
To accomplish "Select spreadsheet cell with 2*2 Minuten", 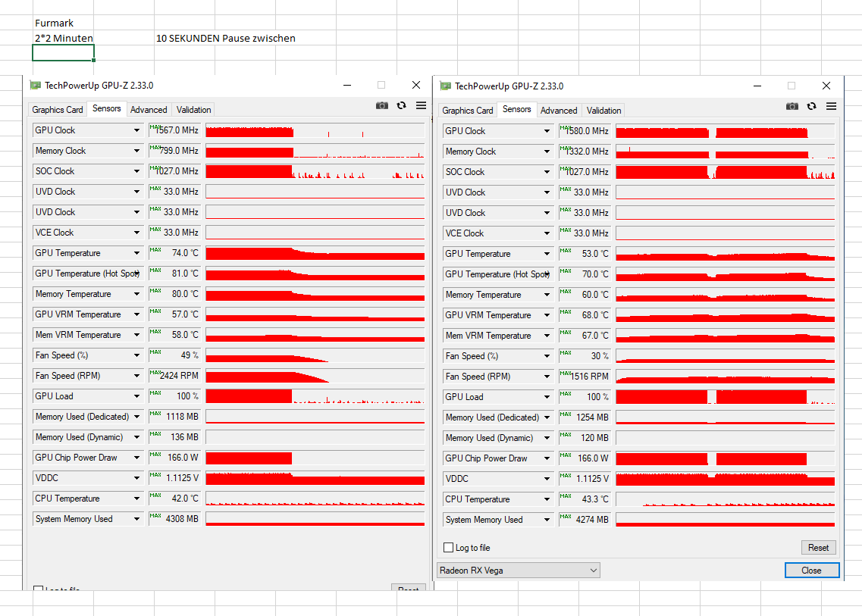I will (63, 38).
